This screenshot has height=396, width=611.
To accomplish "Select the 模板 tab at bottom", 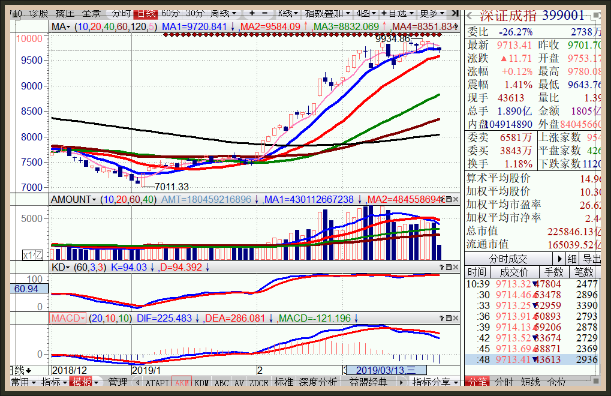I will point(81,382).
